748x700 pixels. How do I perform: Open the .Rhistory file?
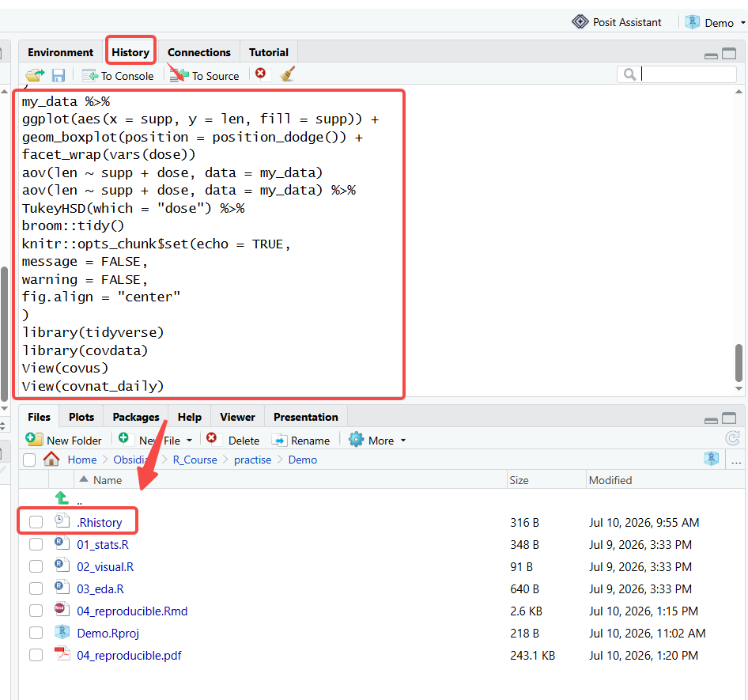tap(100, 523)
